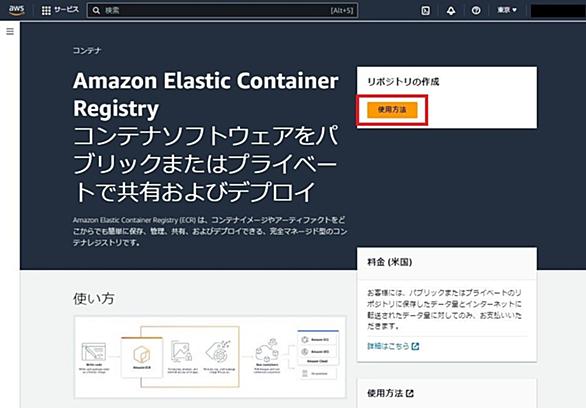Click the 使い方 workflow diagram image

(x=210, y=357)
